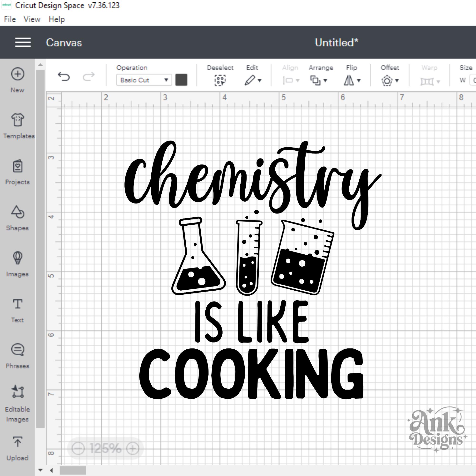Click the Edit pencil icon
476x476 pixels.
point(250,80)
